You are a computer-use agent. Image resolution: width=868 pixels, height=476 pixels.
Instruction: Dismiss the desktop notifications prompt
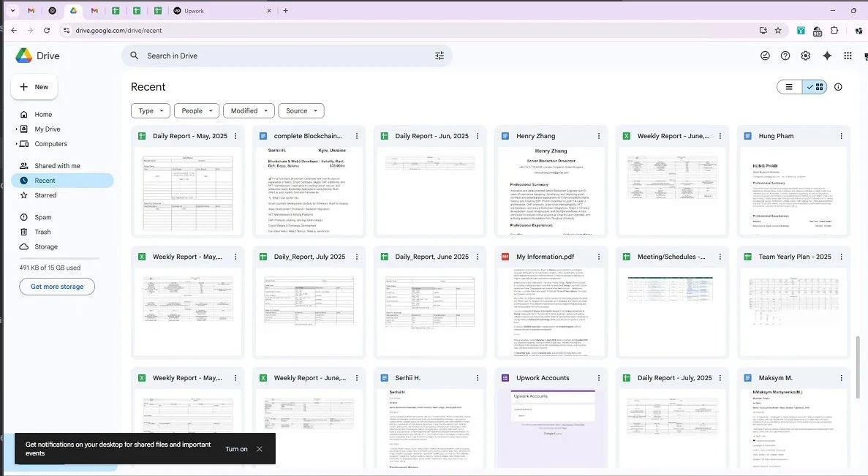[260, 449]
